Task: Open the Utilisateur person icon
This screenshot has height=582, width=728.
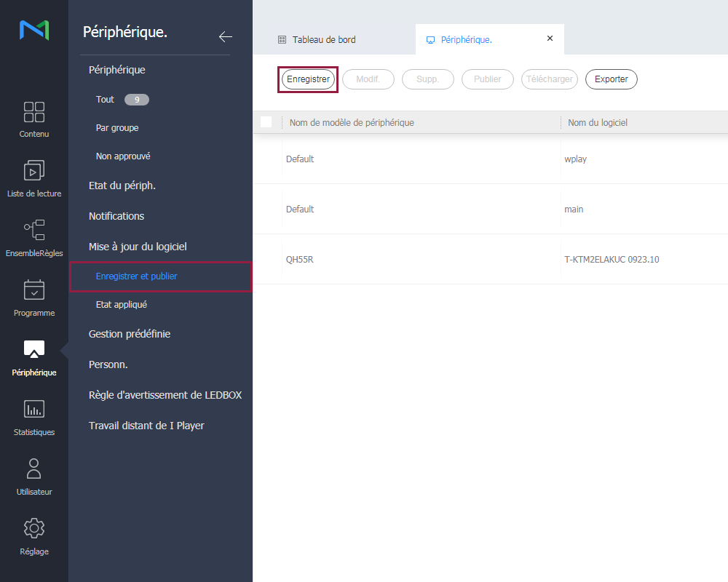Action: pyautogui.click(x=34, y=469)
